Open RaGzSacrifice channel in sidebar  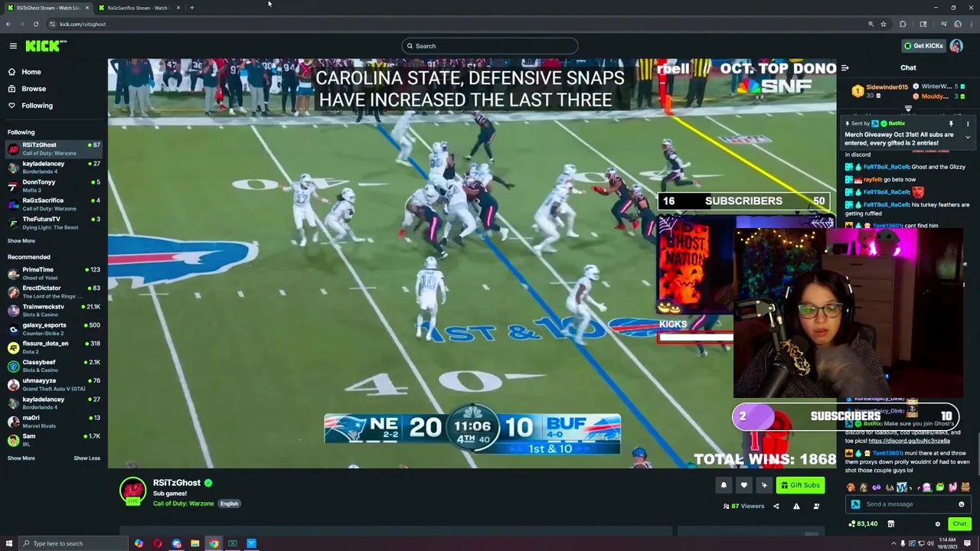pos(54,204)
